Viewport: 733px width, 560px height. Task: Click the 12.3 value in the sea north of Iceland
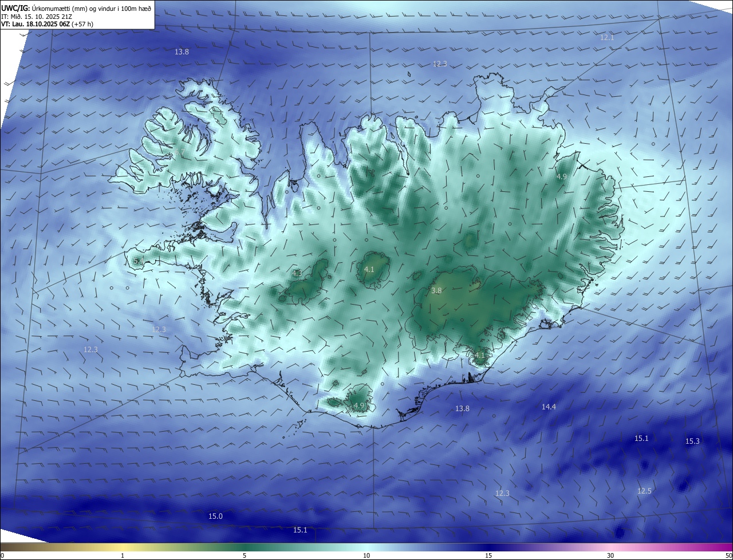point(440,64)
